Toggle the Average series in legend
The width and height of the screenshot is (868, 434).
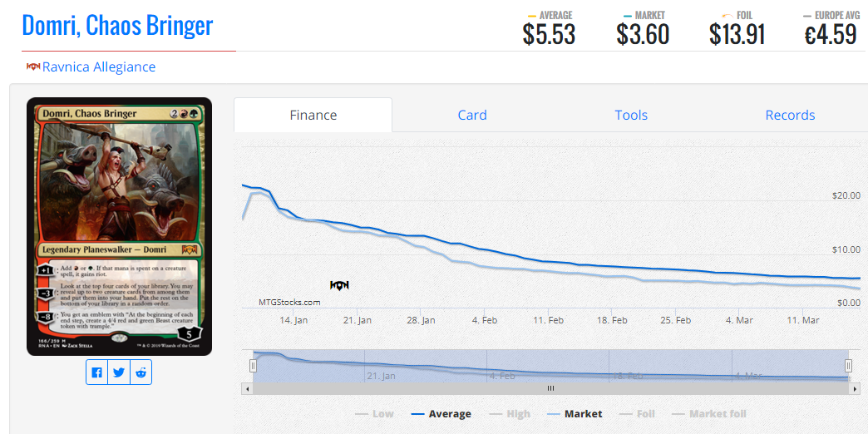click(441, 413)
